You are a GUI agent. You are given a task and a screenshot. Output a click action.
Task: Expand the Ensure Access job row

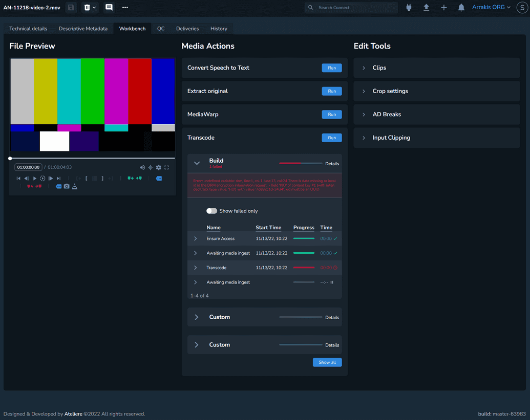point(196,239)
